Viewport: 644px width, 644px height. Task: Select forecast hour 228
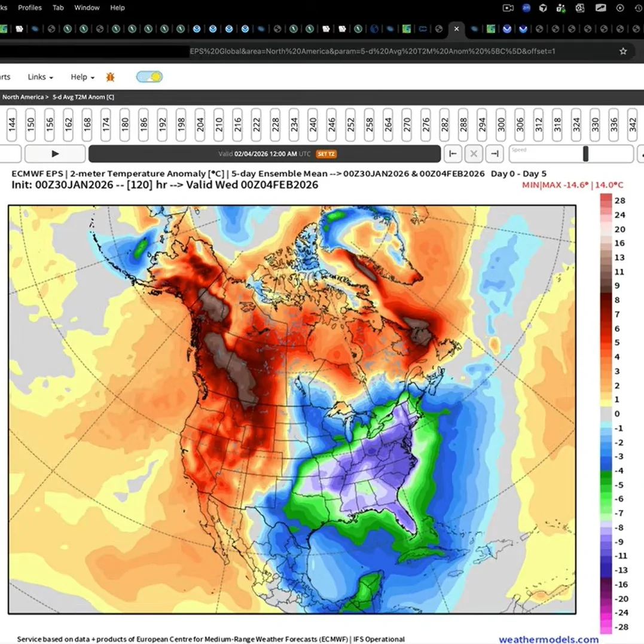tap(275, 124)
